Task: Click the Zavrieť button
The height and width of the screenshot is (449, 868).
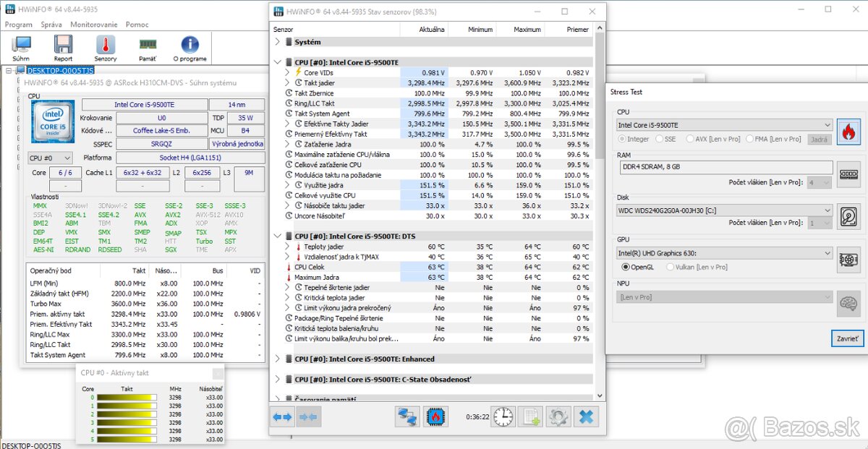Action: click(848, 338)
